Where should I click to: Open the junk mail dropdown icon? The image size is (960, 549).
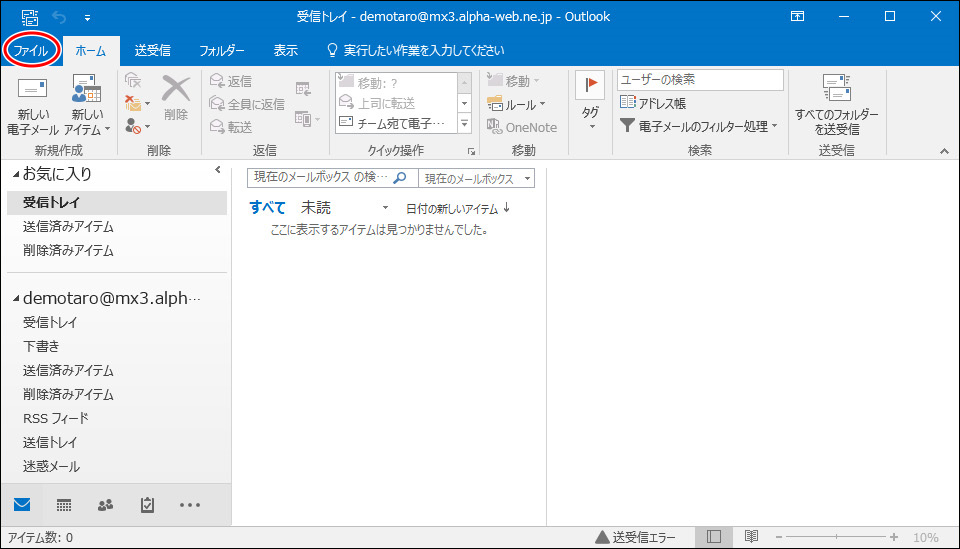pyautogui.click(x=137, y=127)
